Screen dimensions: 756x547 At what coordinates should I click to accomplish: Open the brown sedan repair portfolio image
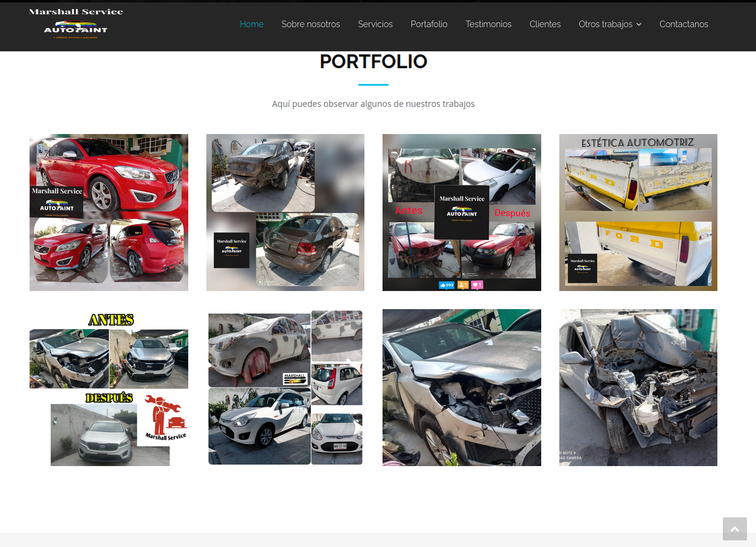pos(285,213)
